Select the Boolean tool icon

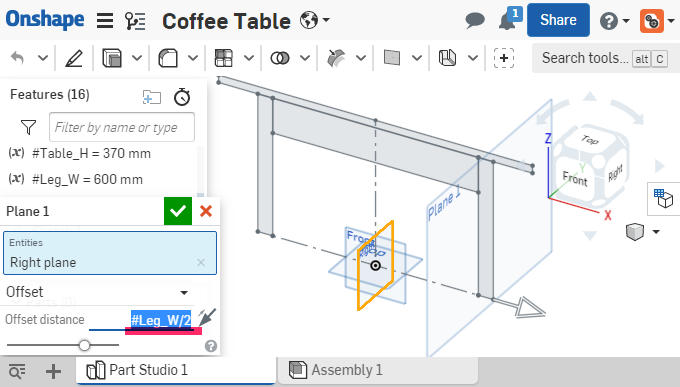(x=280, y=58)
